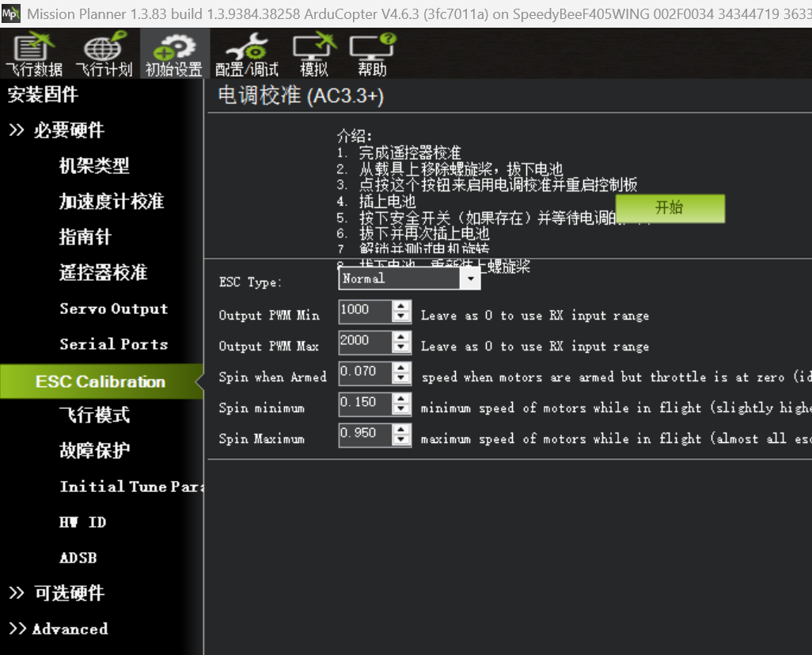Click Spin when Armed value field
The width and height of the screenshot is (812, 655).
(x=365, y=373)
